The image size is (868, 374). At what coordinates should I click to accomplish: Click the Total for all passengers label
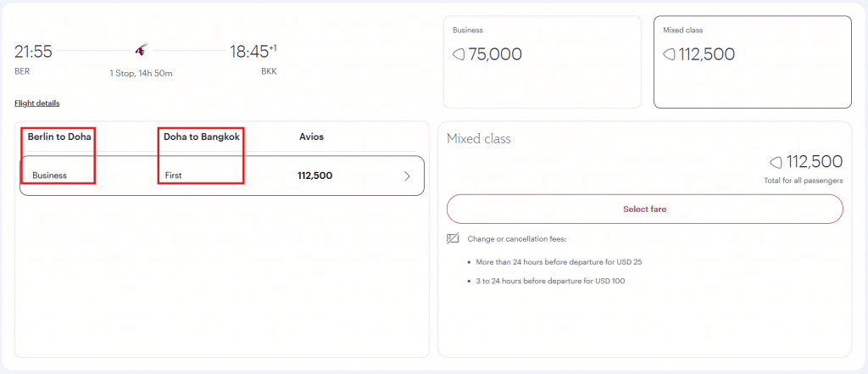click(x=803, y=181)
